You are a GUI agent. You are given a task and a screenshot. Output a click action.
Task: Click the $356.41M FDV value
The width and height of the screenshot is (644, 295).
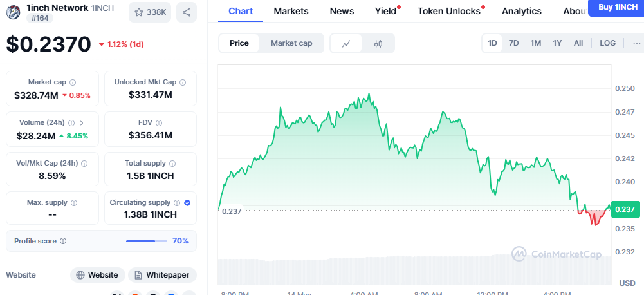151,135
